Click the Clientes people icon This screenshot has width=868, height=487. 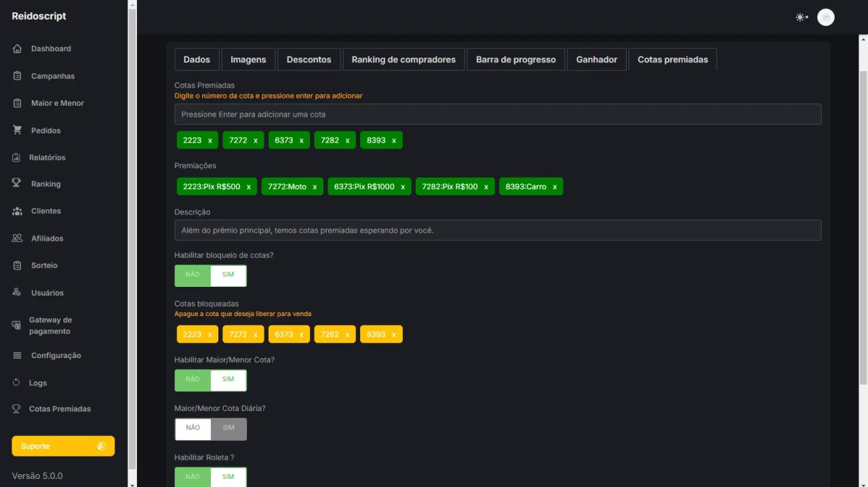click(17, 211)
